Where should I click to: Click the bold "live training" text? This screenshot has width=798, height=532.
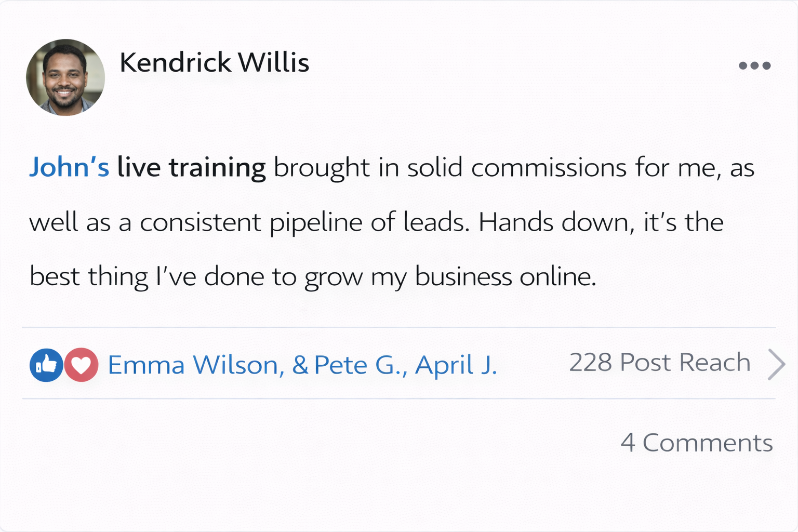(191, 168)
